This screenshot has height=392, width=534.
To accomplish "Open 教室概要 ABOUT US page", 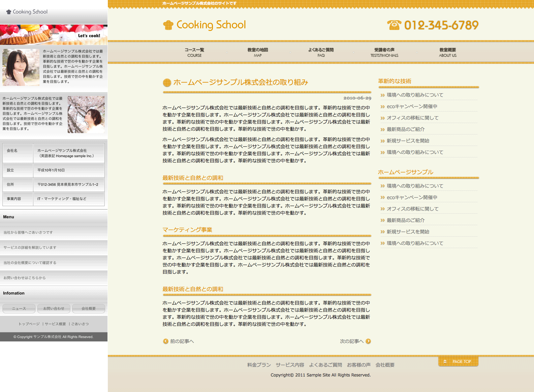I will point(447,52).
